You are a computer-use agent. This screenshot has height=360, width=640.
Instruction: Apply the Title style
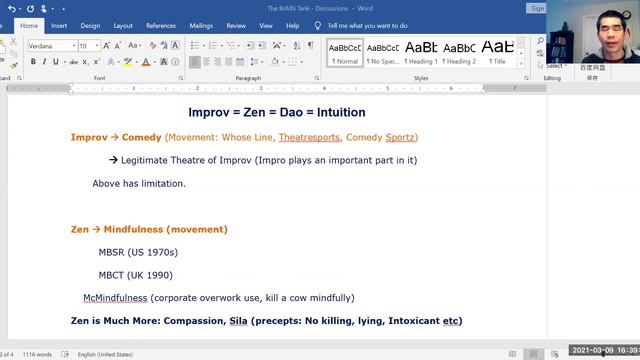coord(497,53)
